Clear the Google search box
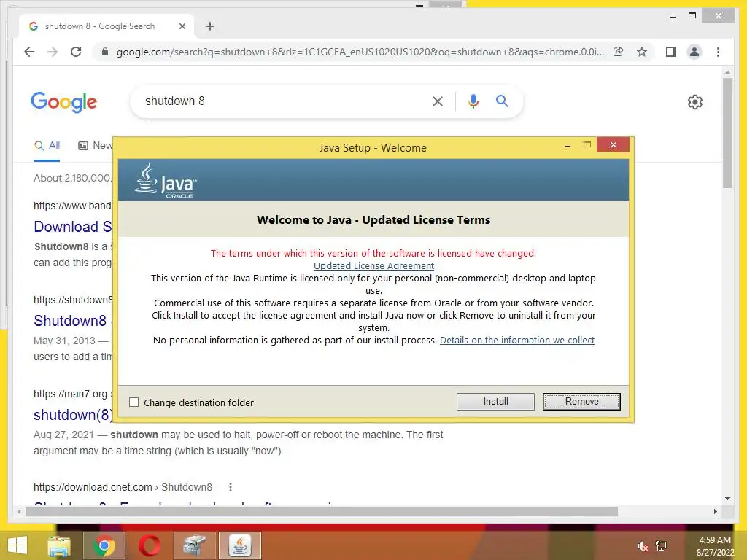This screenshot has width=747, height=560. tap(438, 101)
